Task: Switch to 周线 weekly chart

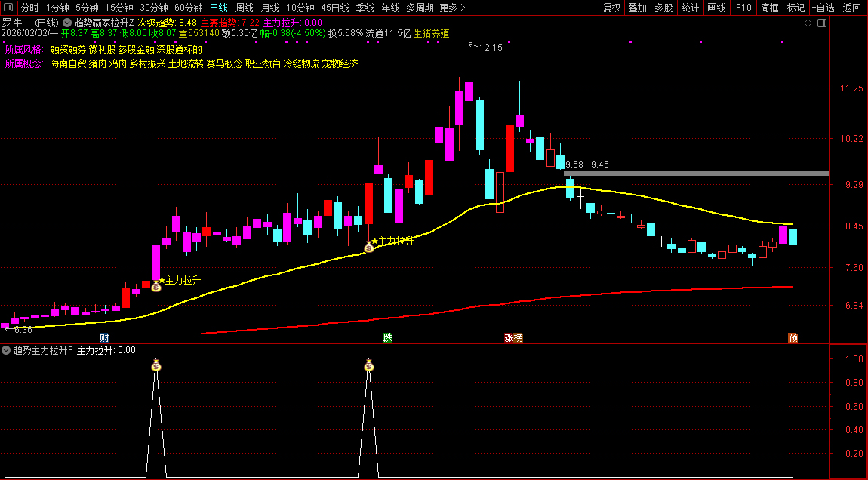Action: pyautogui.click(x=244, y=8)
